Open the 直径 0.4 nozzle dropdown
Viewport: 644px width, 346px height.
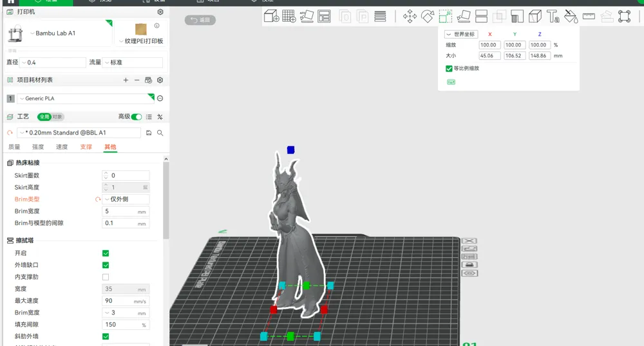[53, 62]
